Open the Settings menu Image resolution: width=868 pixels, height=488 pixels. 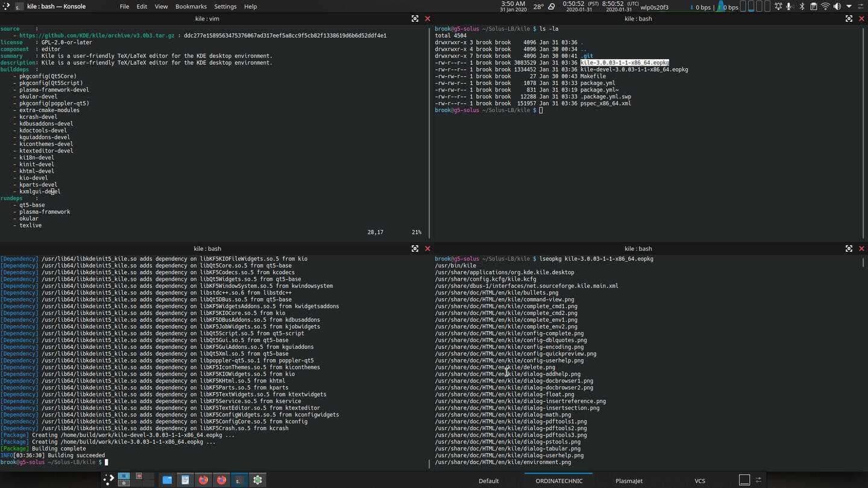[x=225, y=7]
